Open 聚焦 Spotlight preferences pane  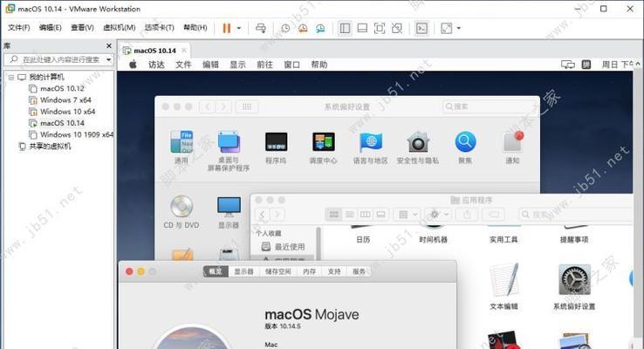465,147
